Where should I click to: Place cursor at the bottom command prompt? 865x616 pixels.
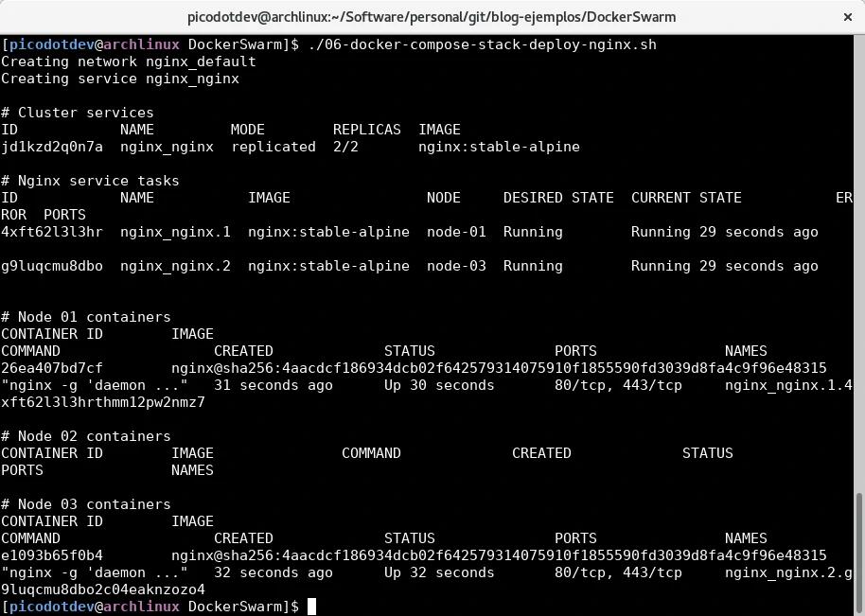coord(311,607)
